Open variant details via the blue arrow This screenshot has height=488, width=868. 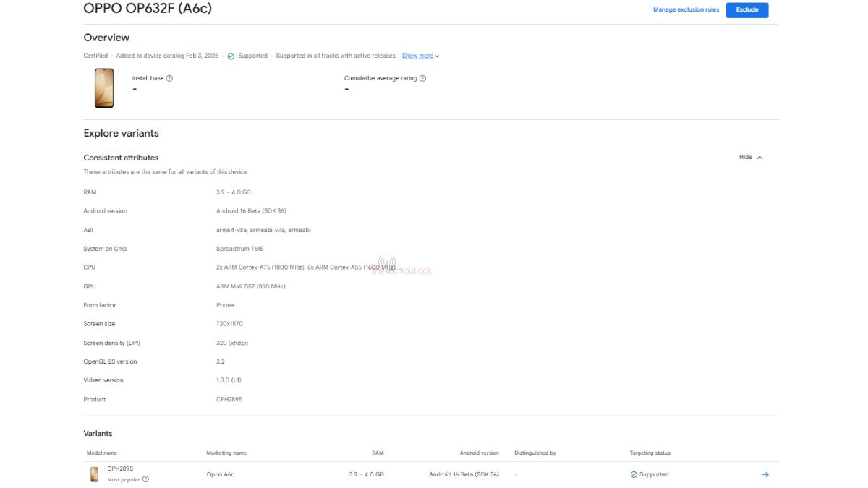click(x=765, y=474)
